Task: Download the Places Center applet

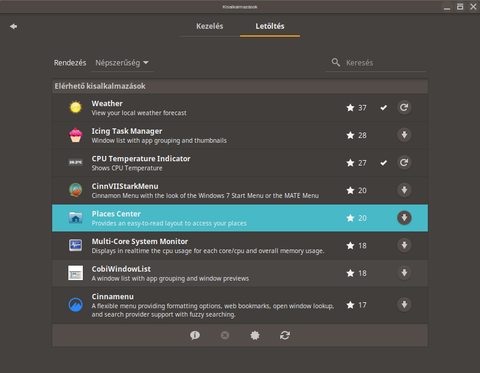Action: coord(404,218)
